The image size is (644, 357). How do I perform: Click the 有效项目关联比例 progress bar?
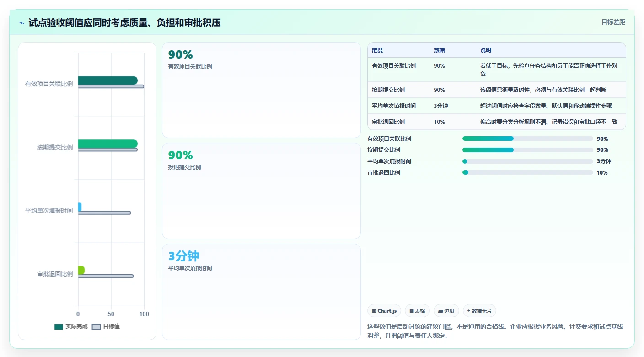[528, 139]
